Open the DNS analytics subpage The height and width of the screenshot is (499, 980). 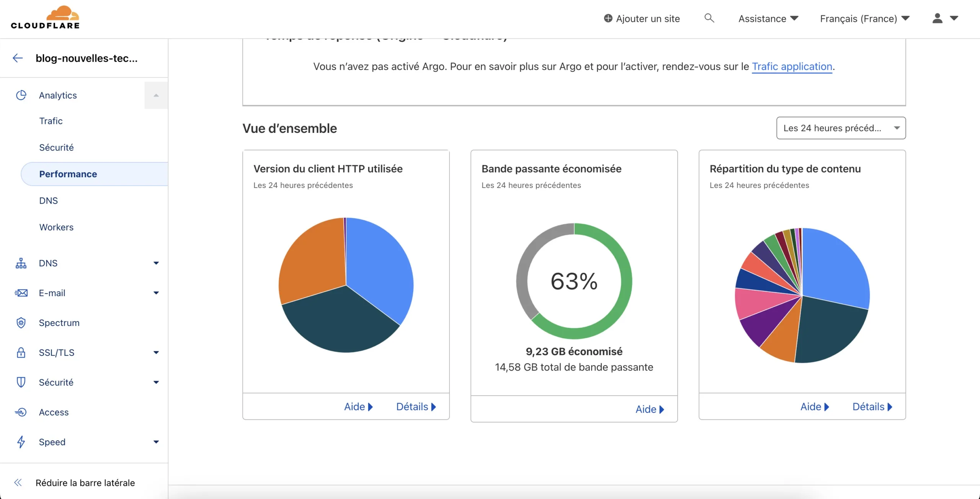tap(49, 201)
